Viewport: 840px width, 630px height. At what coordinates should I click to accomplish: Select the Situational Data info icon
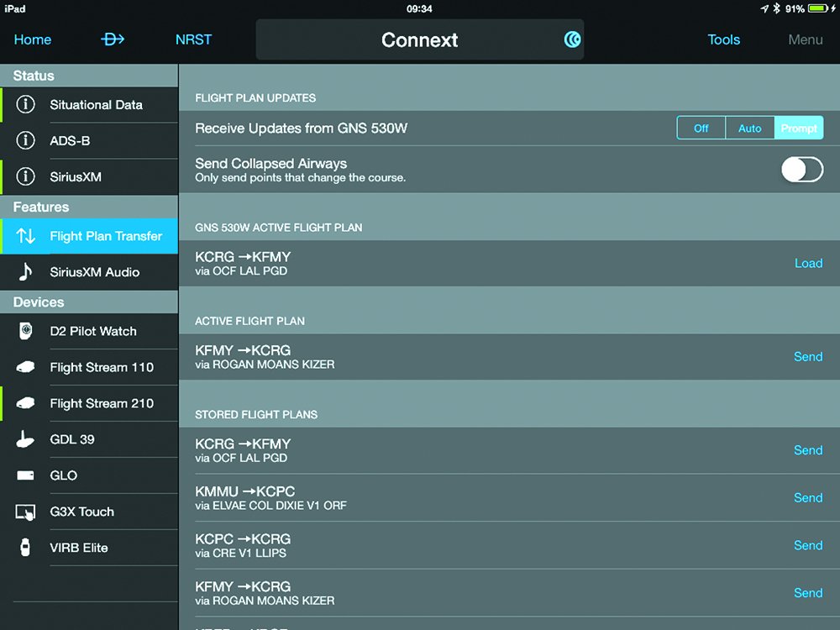tap(26, 105)
